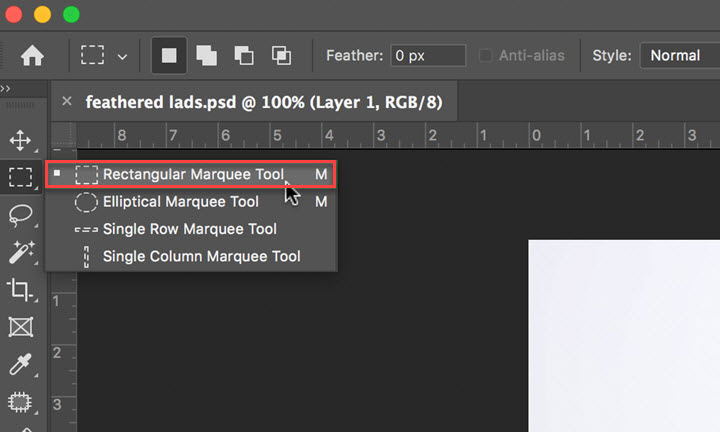720x432 pixels.
Task: Switch to the feathered lads.psd tab
Action: [264, 102]
